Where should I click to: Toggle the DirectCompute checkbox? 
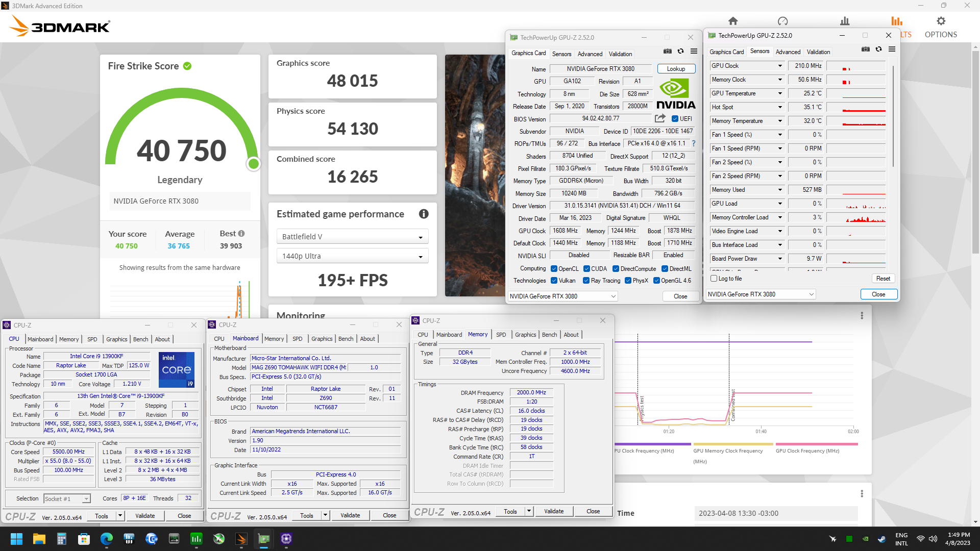(616, 269)
